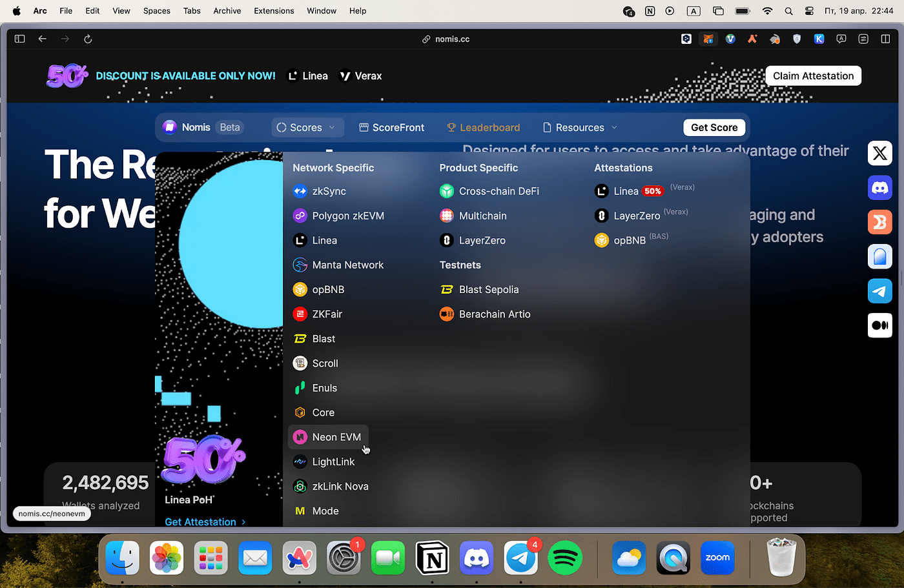This screenshot has height=588, width=904.
Task: Expand the Scores dropdown menu
Action: coord(307,127)
